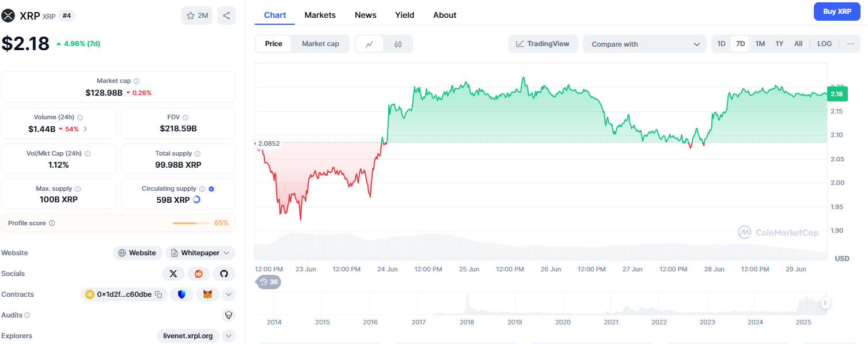
Task: Click the verified badge near Circulating supply
Action: (x=211, y=189)
